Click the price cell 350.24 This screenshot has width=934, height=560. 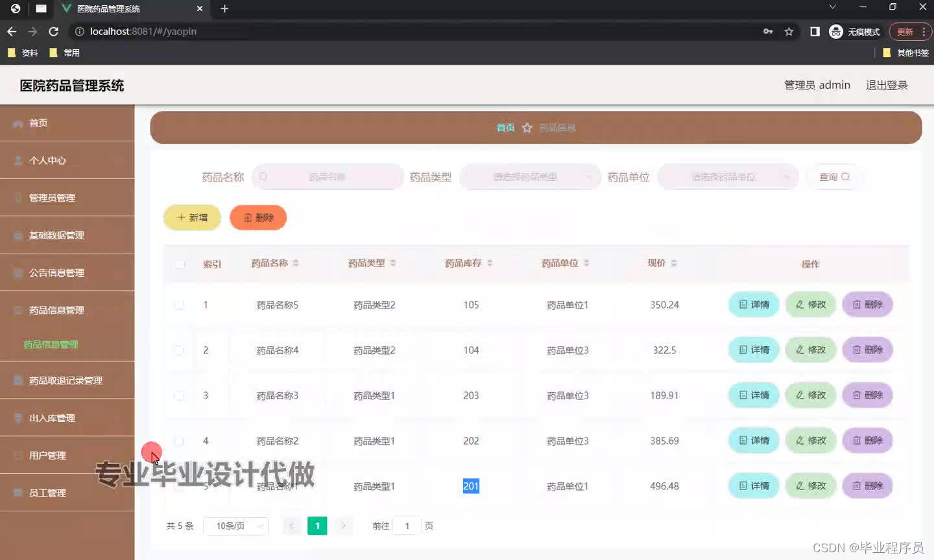[665, 305]
